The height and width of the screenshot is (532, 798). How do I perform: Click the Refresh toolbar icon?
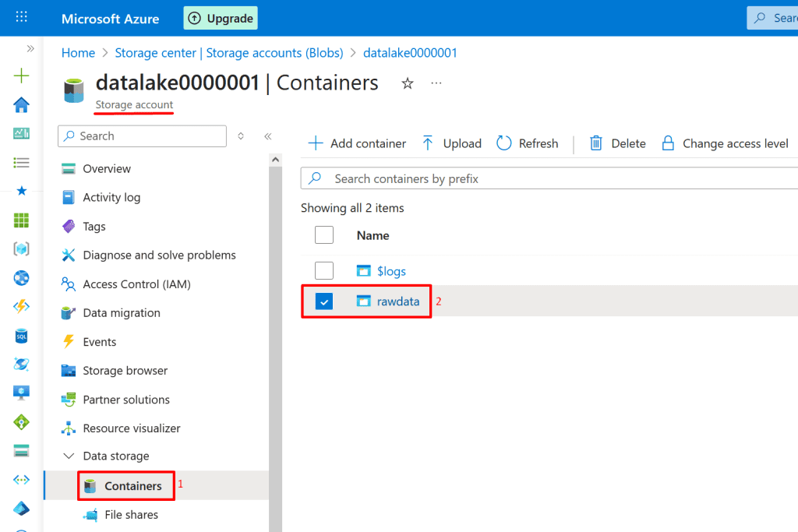(504, 143)
